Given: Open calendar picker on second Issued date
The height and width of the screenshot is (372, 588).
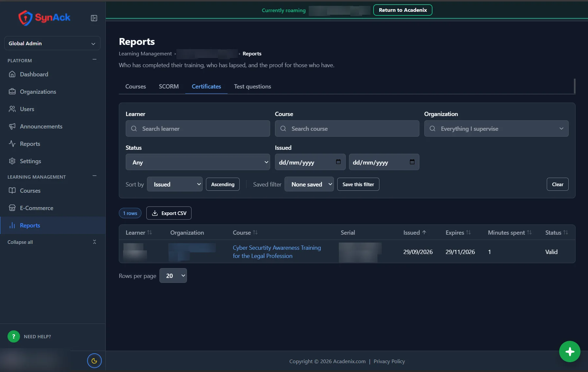Looking at the screenshot, I should [x=412, y=162].
